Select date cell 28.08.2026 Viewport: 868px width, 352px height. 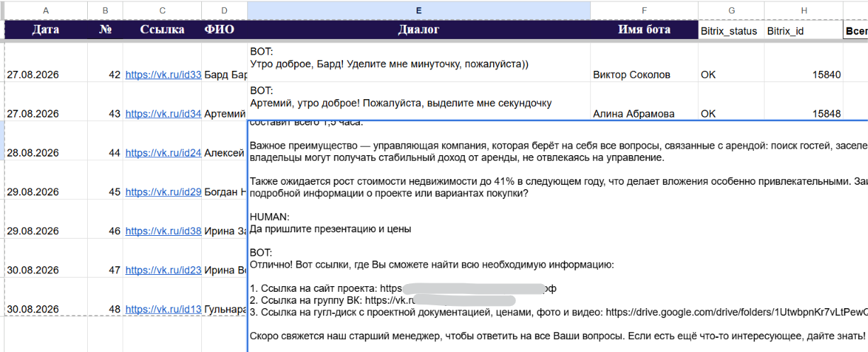(46, 140)
